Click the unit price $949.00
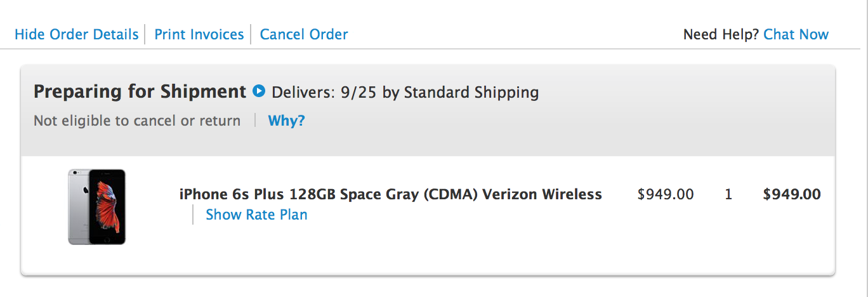The width and height of the screenshot is (868, 297). click(666, 194)
